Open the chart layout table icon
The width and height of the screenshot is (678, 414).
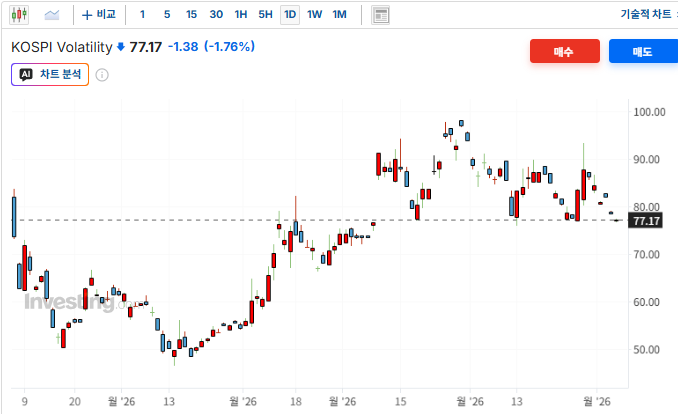coord(381,15)
